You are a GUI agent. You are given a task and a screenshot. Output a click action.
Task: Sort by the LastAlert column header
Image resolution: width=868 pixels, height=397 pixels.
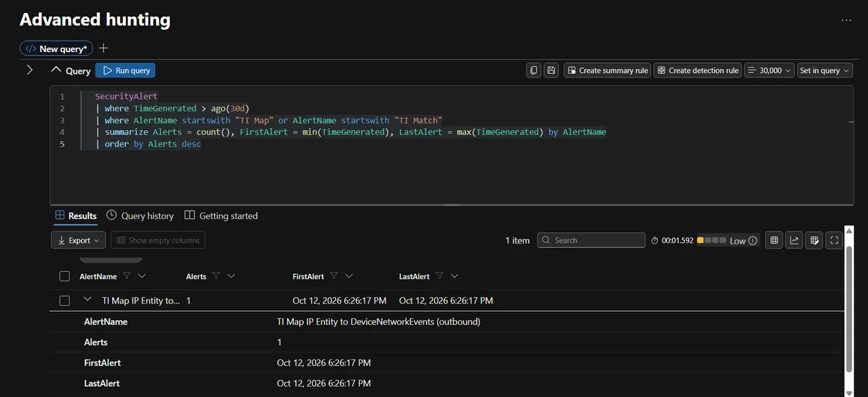pos(414,276)
